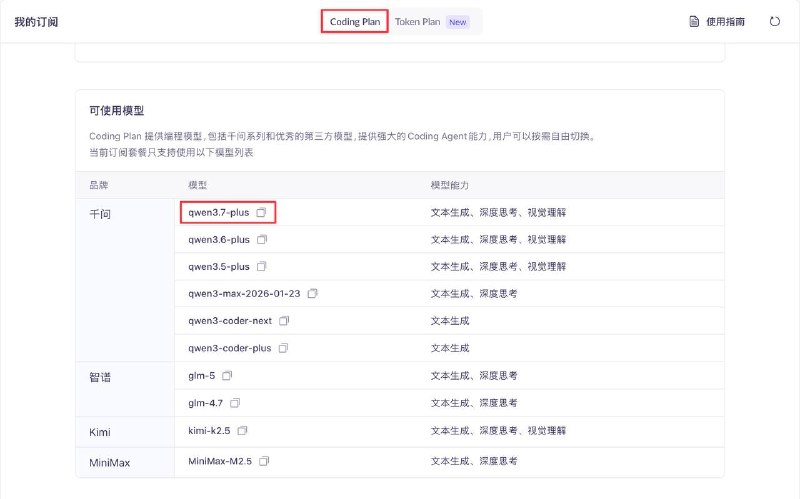The height and width of the screenshot is (499, 800).
Task: Click the capability text in kimi-k2.5 row
Action: point(498,431)
